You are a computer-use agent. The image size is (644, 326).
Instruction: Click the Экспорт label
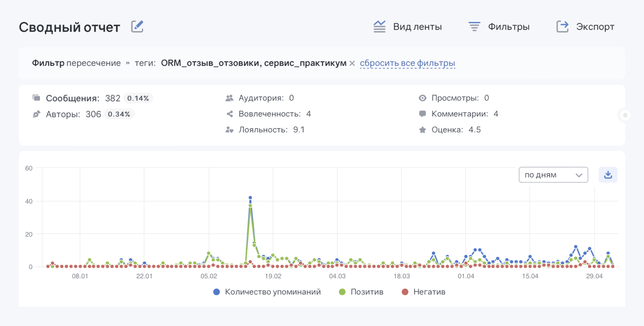pyautogui.click(x=595, y=27)
